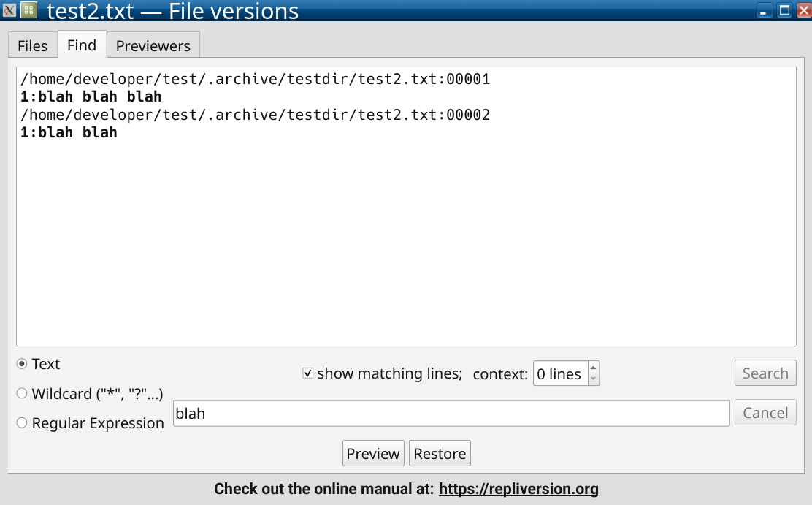The width and height of the screenshot is (812, 505).
Task: Select the test2.txt:00002 result line
Action: [x=256, y=115]
